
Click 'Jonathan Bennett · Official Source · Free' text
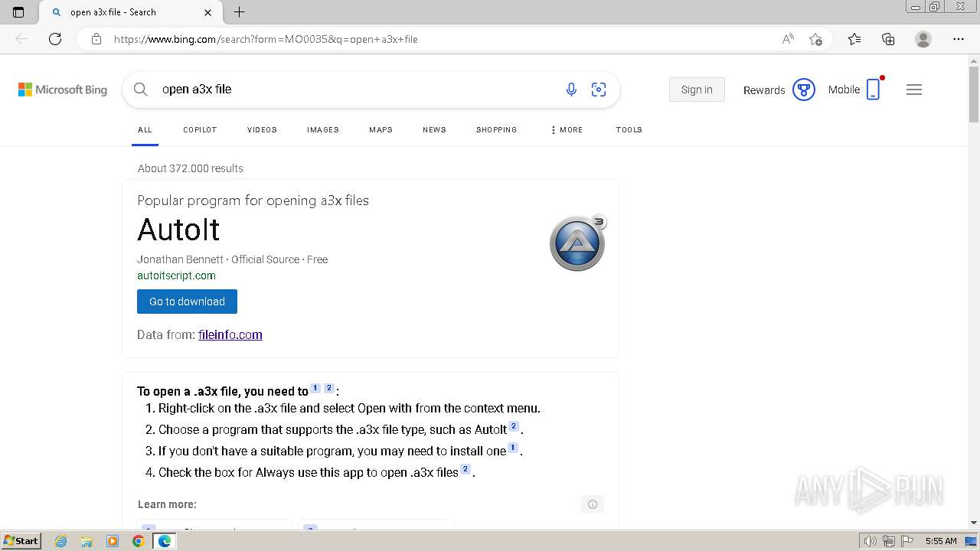coord(232,259)
